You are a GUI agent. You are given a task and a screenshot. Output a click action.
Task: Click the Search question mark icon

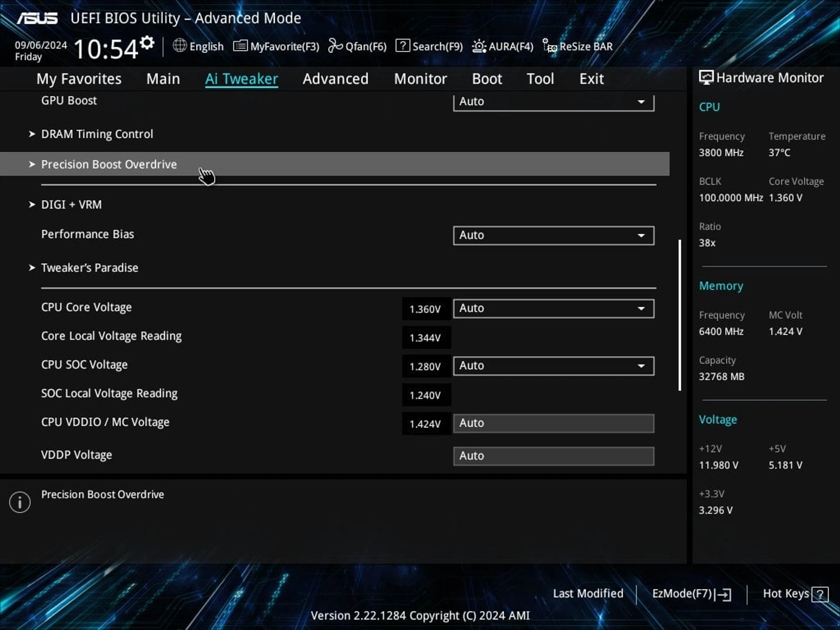coord(402,45)
